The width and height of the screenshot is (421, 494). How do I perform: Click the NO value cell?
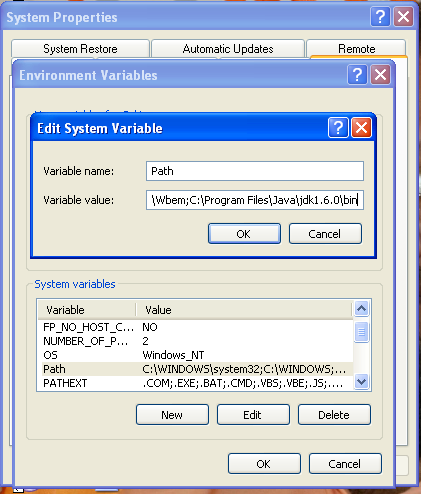(150, 327)
